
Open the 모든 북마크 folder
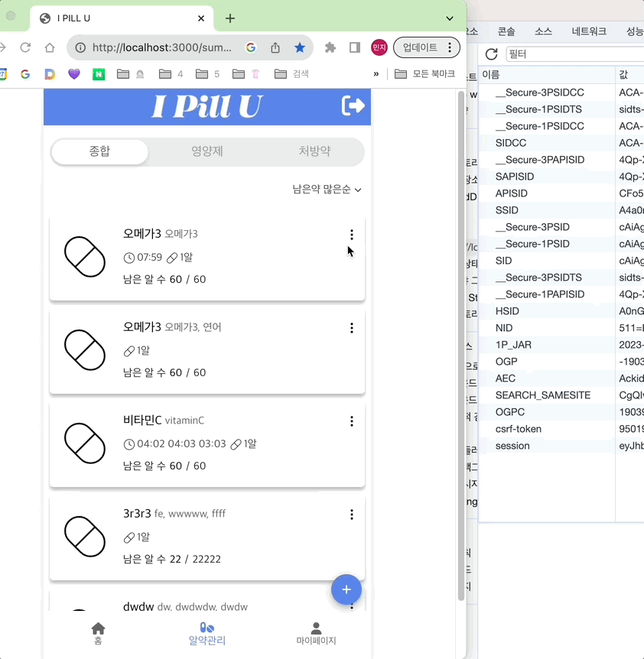pos(424,74)
